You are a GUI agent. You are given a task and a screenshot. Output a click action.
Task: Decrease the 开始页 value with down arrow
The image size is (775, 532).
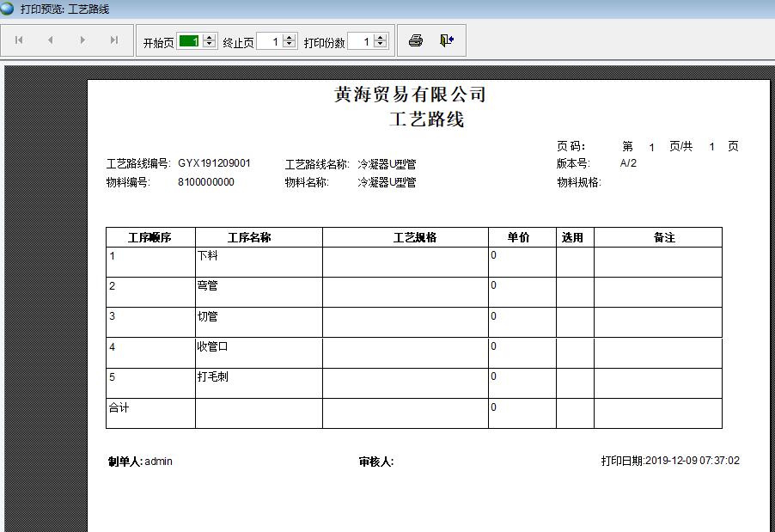(210, 45)
